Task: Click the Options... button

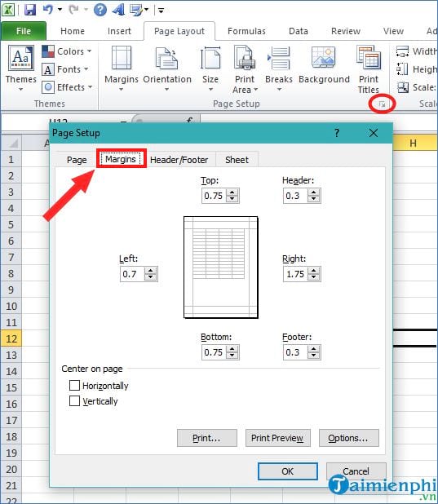Action: click(x=348, y=438)
